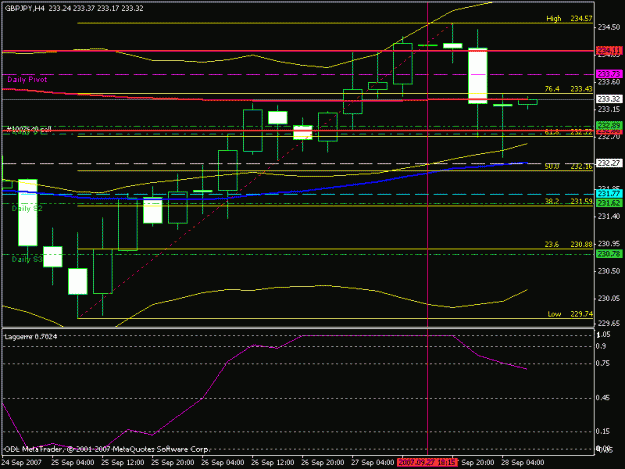625x469 pixels.
Task: Click the '25 Sep 12:00' time axis label
Action: click(122, 463)
